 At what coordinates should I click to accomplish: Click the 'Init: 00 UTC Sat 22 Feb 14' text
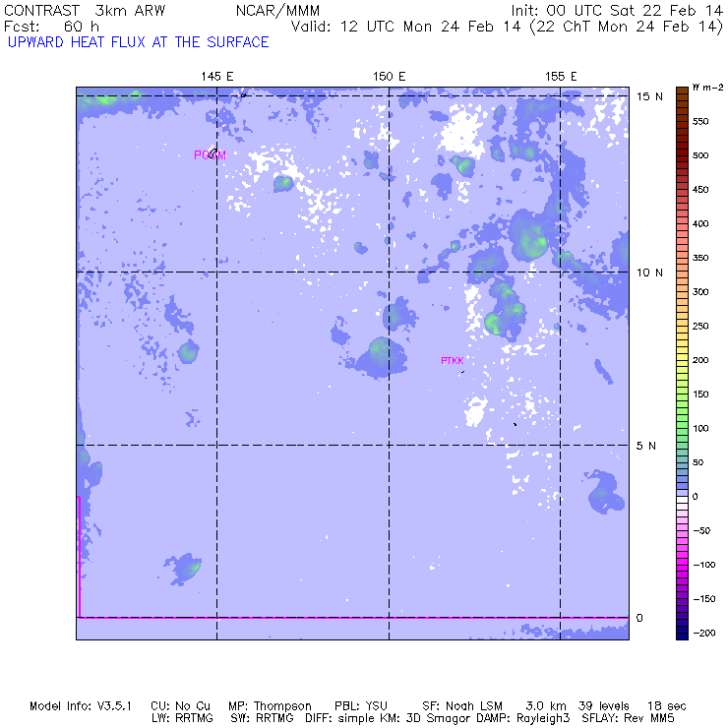click(x=617, y=11)
